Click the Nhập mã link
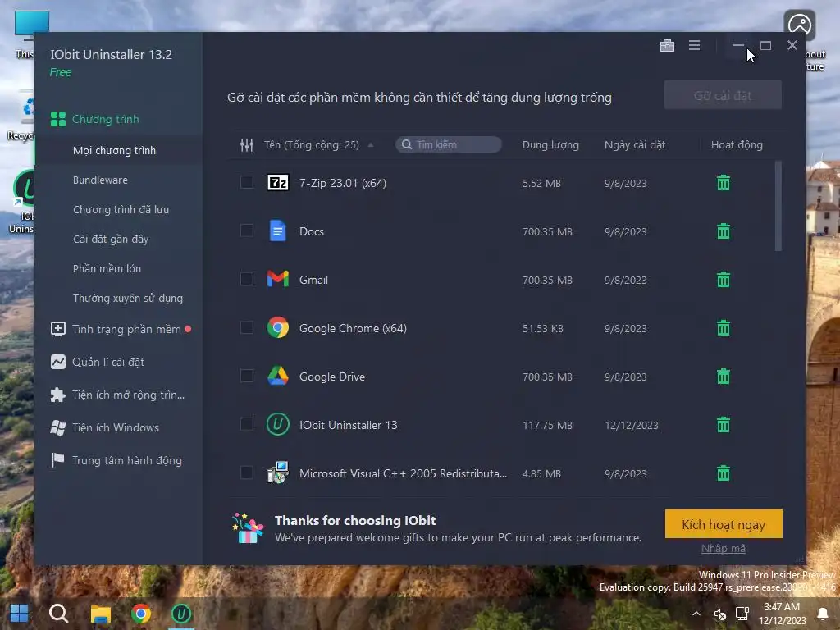Image resolution: width=840 pixels, height=630 pixels. (724, 549)
